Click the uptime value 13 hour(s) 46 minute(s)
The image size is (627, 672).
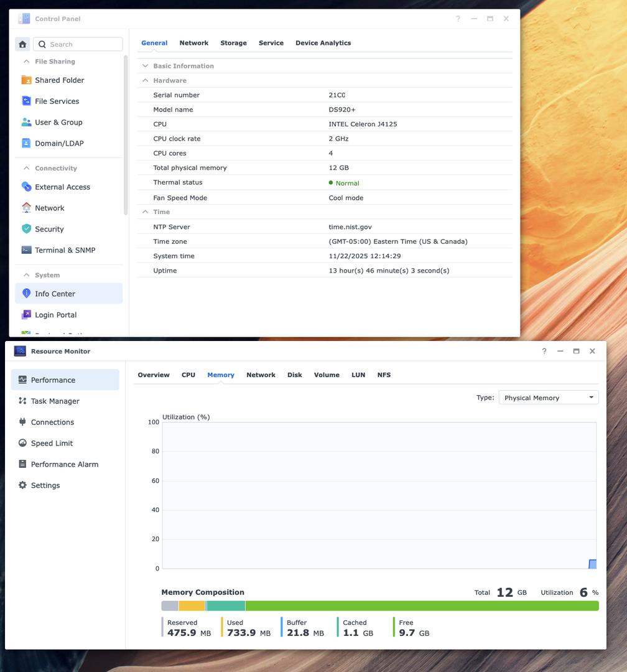[x=389, y=271]
